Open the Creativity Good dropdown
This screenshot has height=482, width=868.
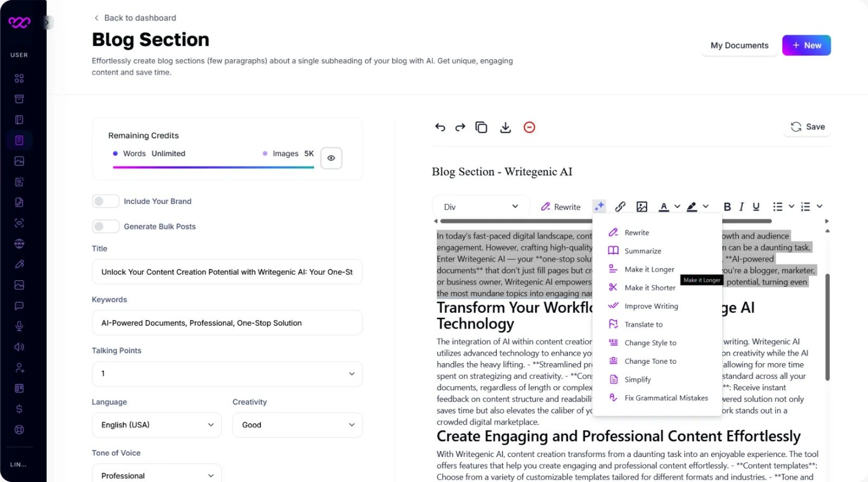coord(297,425)
